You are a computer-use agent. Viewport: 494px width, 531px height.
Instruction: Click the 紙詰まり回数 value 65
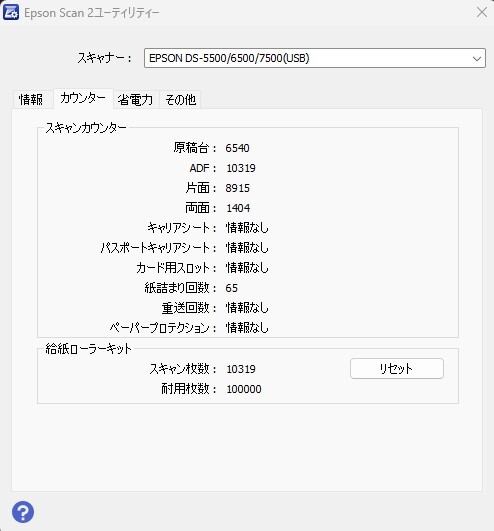[232, 288]
